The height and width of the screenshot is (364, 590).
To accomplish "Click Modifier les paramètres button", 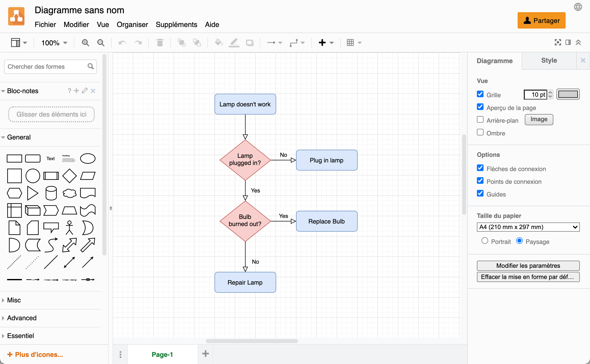I will [528, 265].
